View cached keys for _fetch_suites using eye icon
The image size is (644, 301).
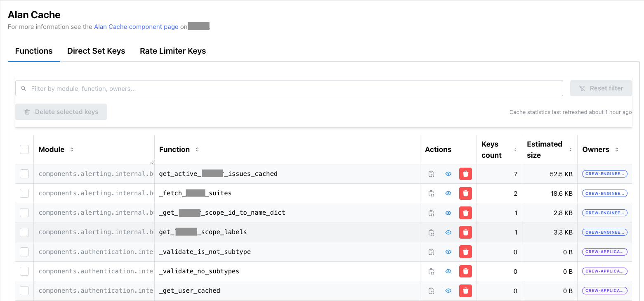pos(448,193)
